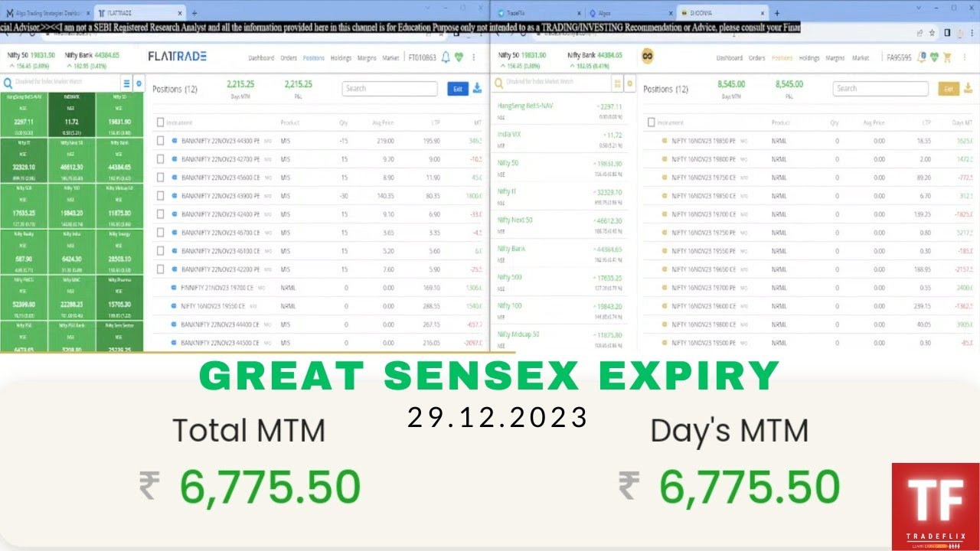Open Flattrade Dashboard menu
This screenshot has width=980, height=551.
(261, 58)
